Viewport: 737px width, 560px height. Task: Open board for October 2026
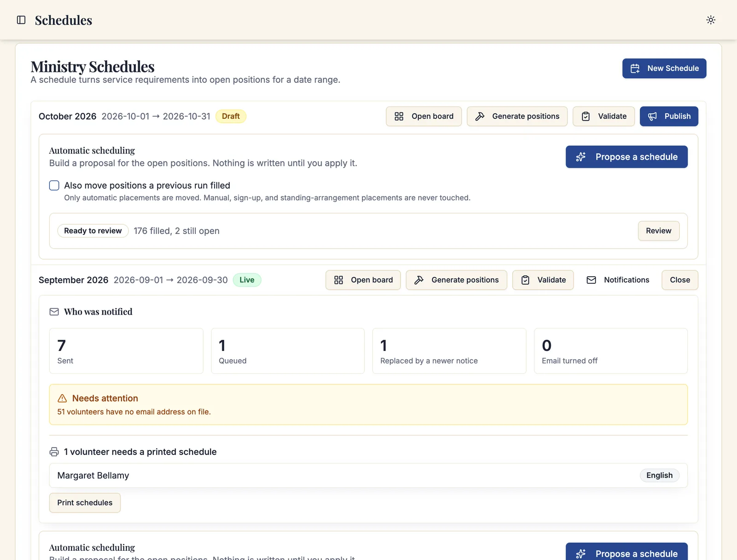point(424,116)
